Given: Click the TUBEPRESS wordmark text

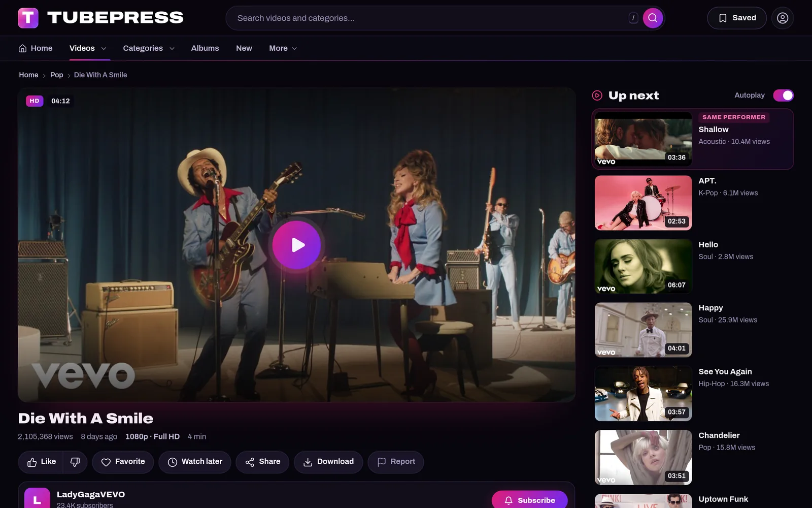Looking at the screenshot, I should coord(115,18).
